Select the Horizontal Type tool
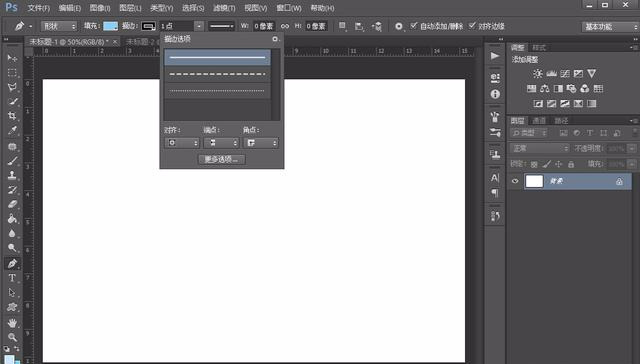This screenshot has width=640, height=364. [x=12, y=278]
